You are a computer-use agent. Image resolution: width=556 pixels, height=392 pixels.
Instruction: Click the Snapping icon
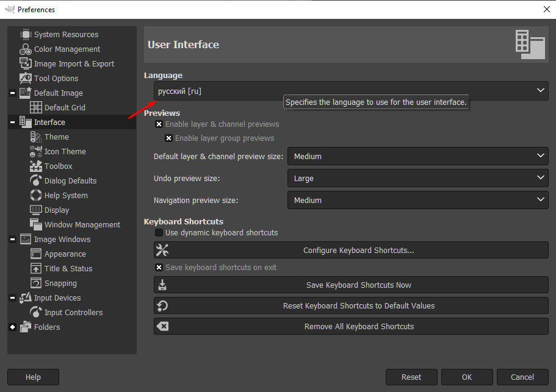pos(36,283)
